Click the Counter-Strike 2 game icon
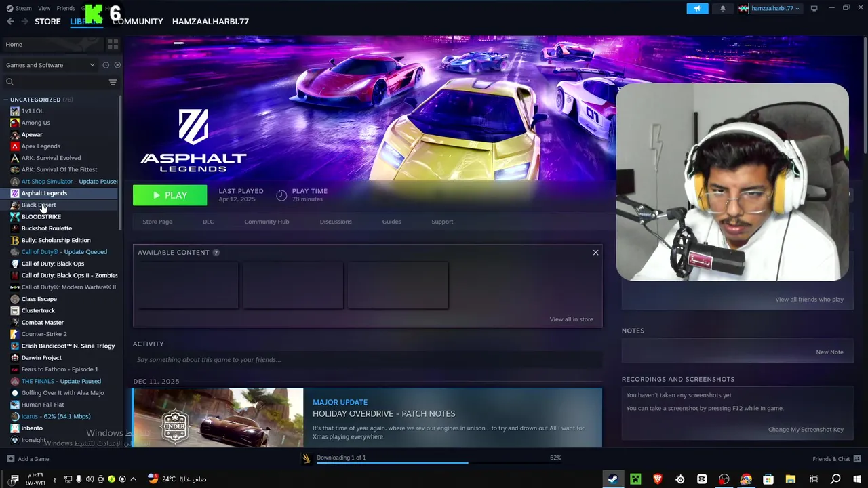Screen dimensions: 868x488 [15, 334]
